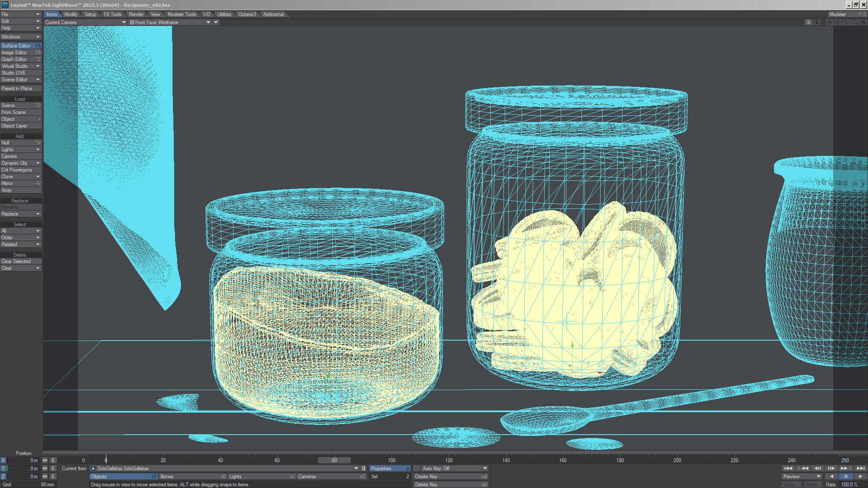Open the Current Camera view dropdown
Viewport: 868px width, 488px height.
click(x=85, y=22)
